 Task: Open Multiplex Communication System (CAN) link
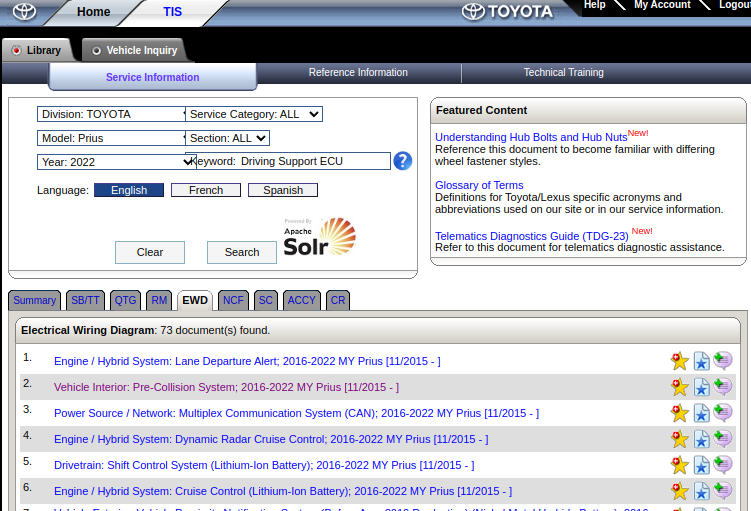[296, 413]
